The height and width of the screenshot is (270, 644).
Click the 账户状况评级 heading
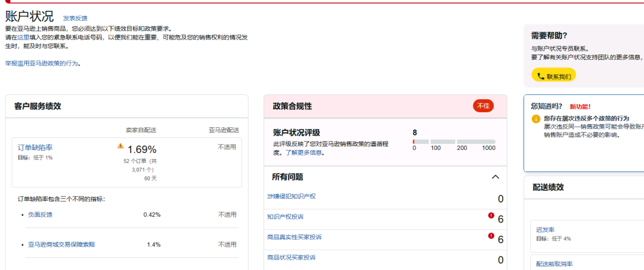[296, 133]
